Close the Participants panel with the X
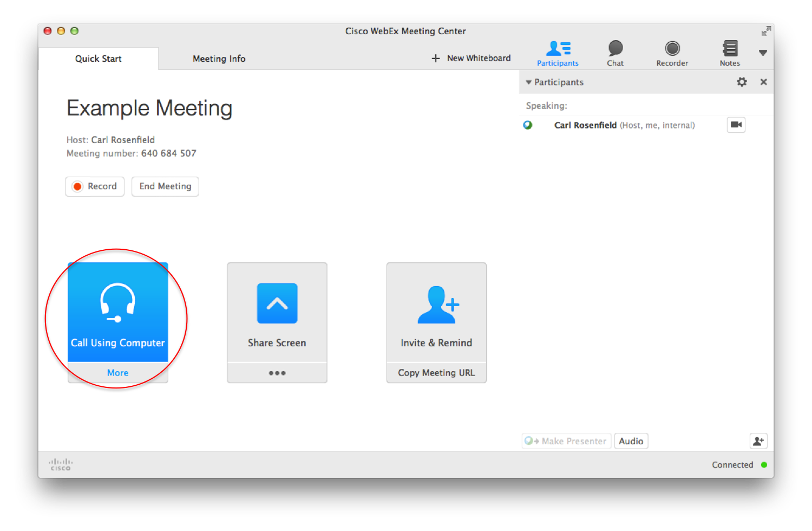812x531 pixels. click(x=764, y=82)
